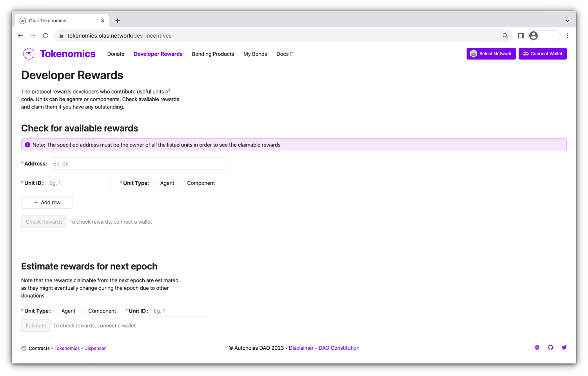Reload the page with refresh icon
588x376 pixels.
[x=45, y=36]
